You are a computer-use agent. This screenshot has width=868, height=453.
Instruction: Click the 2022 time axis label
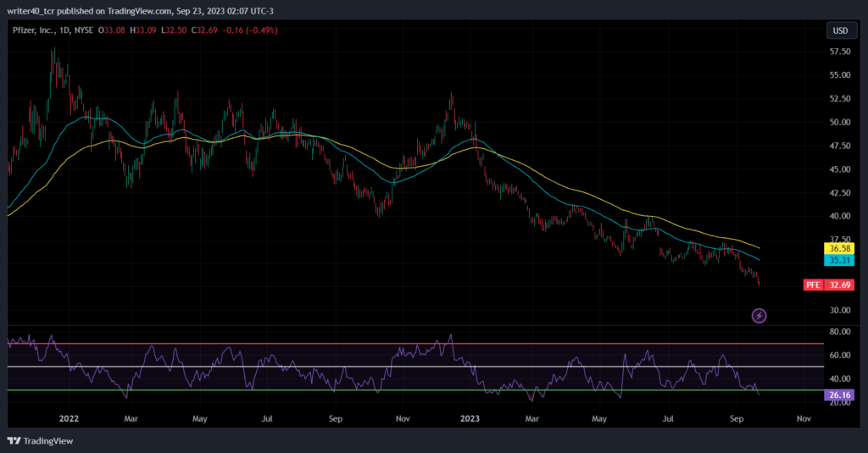[69, 418]
